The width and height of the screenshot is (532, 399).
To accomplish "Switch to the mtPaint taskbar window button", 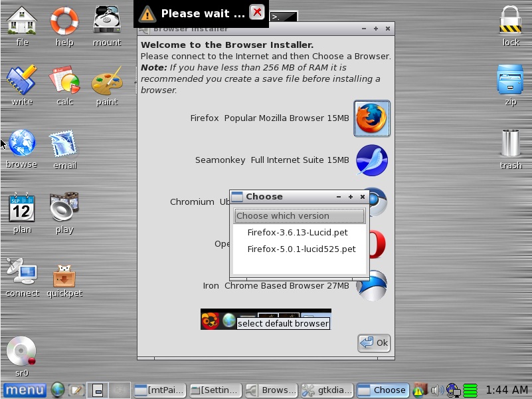I will [160, 390].
